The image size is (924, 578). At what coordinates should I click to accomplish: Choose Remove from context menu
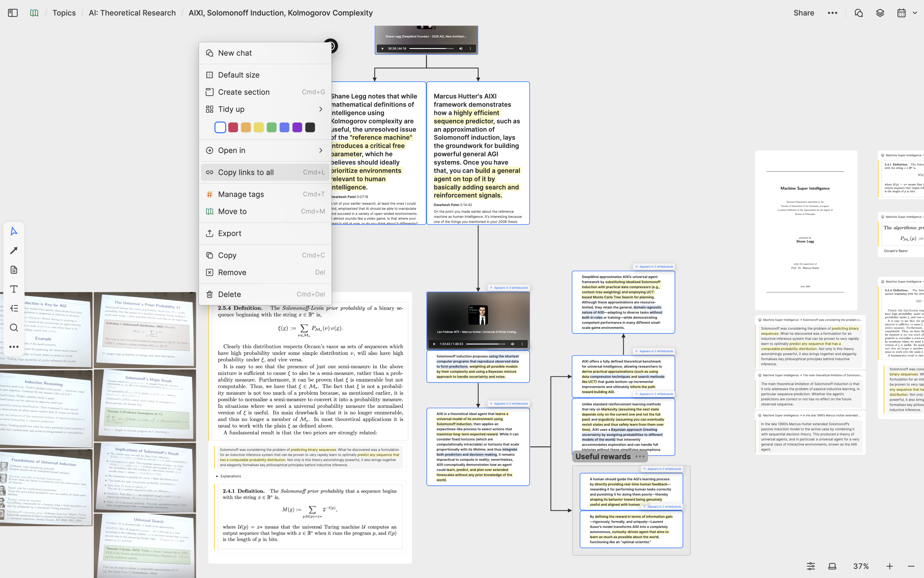(265, 273)
